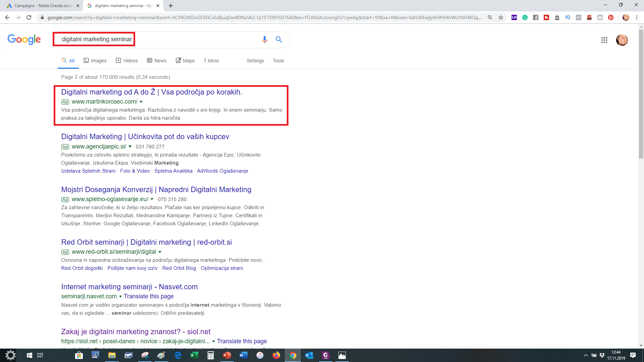This screenshot has height=362, width=644.
Task: Click the Pinterest extension icon
Action: point(611,17)
